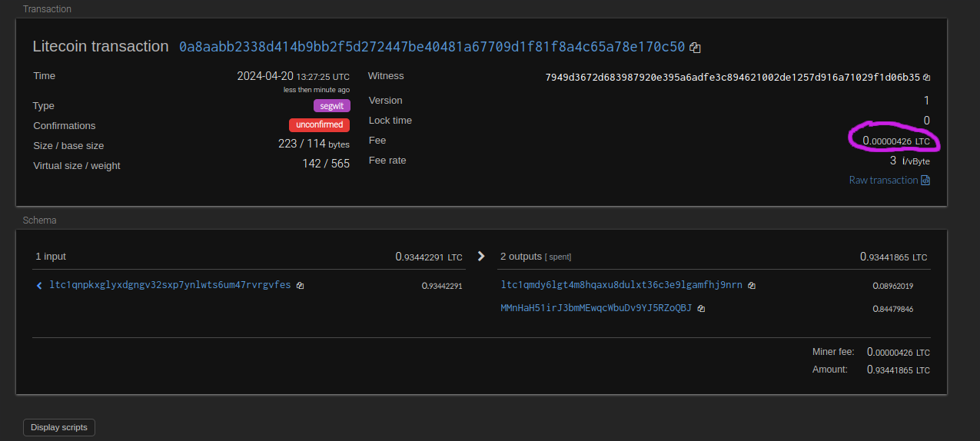Click the virtual size value 142 / 565
Viewport: 980px width, 441px height.
(326, 164)
